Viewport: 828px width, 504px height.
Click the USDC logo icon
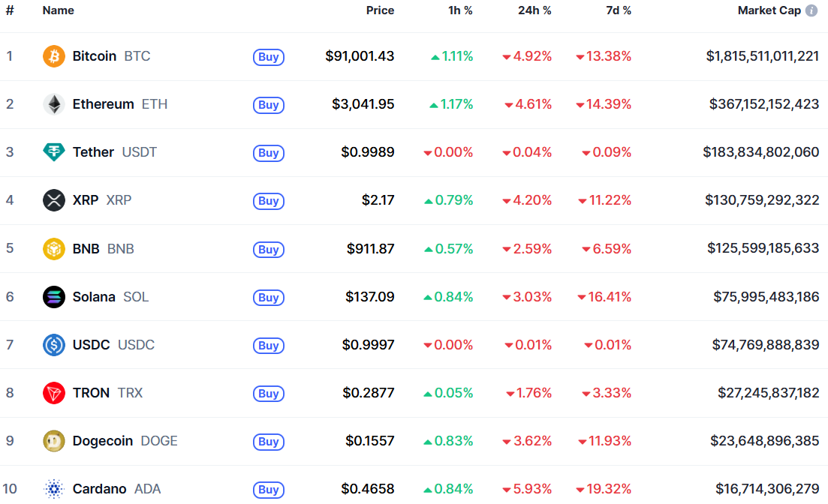54,345
